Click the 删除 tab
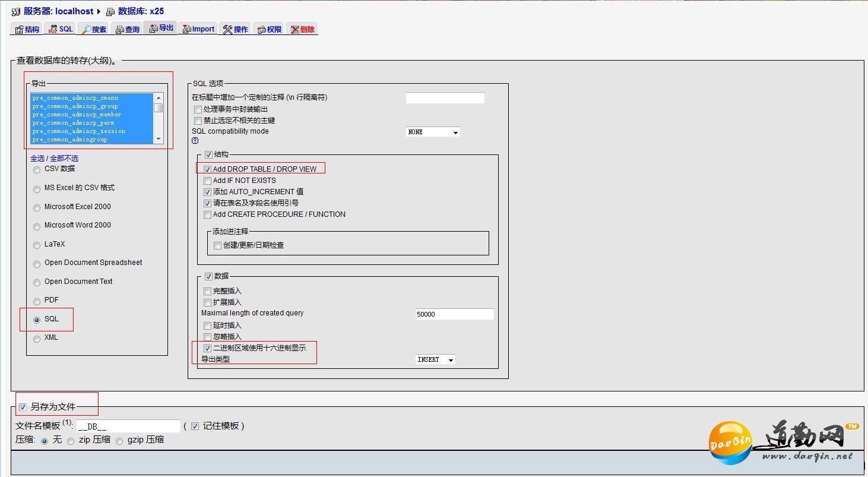The image size is (868, 477). (x=302, y=29)
